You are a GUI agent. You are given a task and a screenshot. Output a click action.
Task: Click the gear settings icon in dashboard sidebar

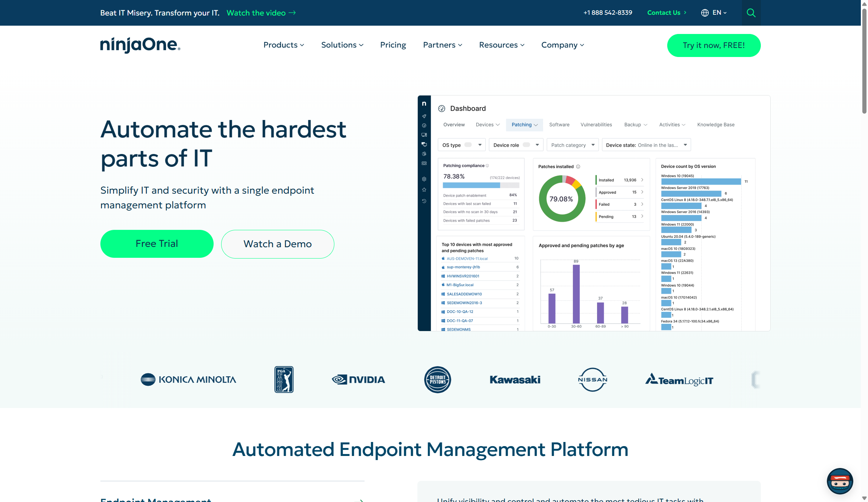click(424, 179)
